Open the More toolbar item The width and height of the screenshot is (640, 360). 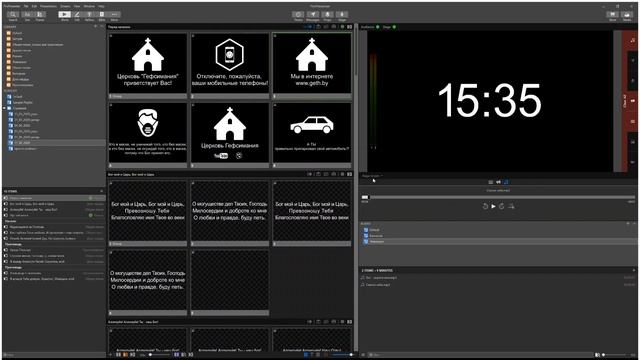[114, 16]
